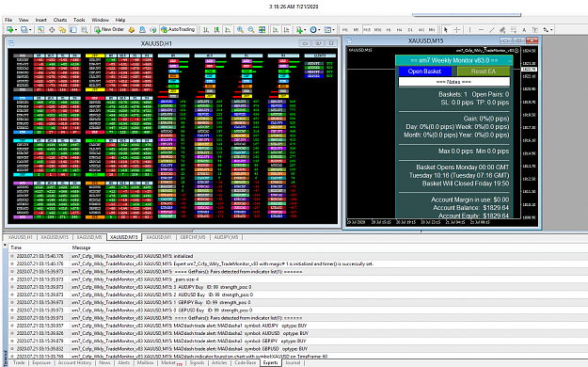Expand the Templates dropdown arrow
This screenshot has height=367, width=588.
(333, 30)
